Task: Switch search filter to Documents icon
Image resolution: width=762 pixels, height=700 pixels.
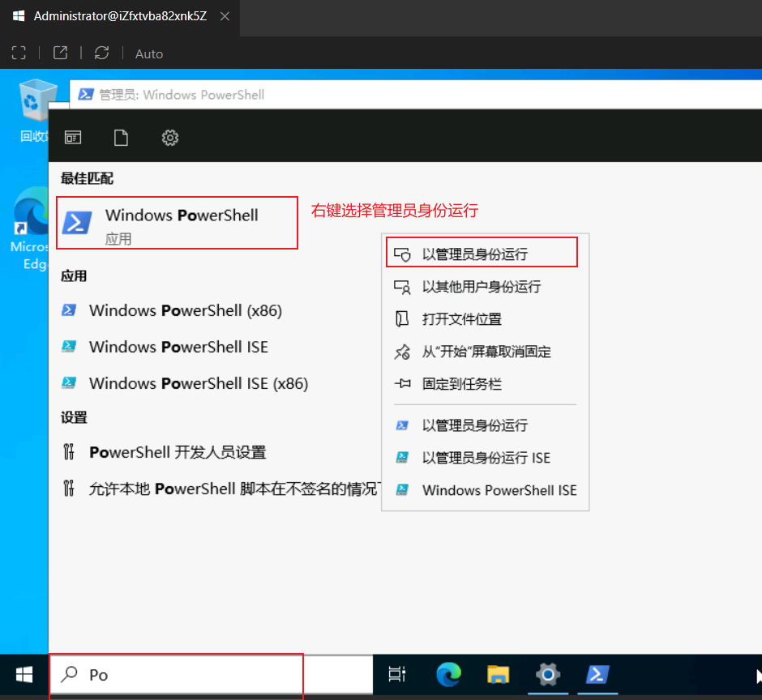Action: click(121, 138)
